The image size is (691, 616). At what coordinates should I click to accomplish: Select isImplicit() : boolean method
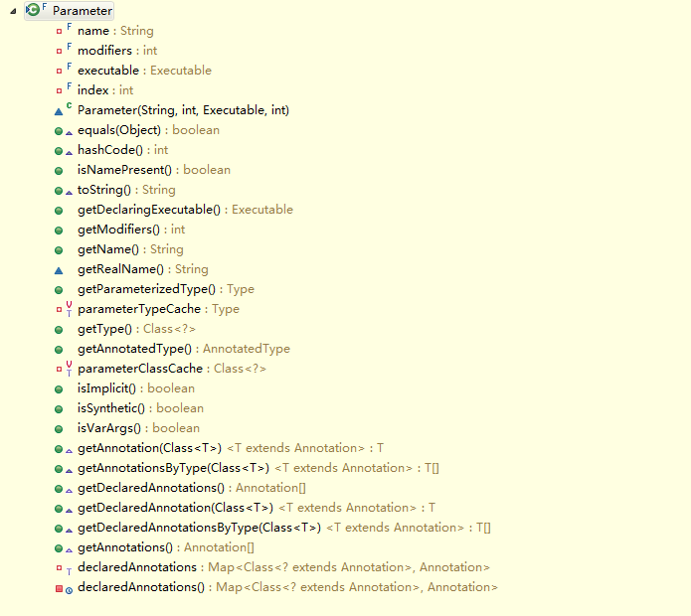pos(136,388)
